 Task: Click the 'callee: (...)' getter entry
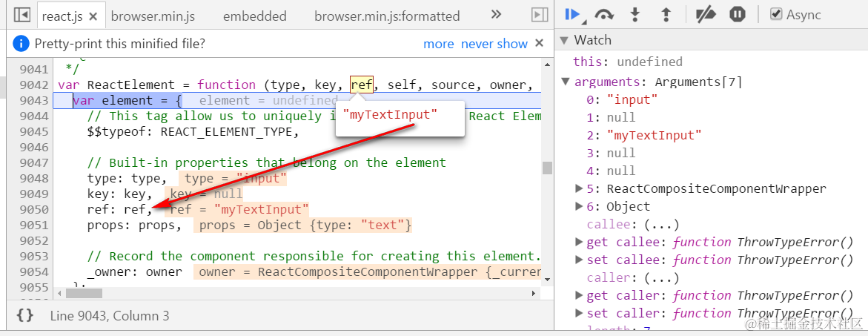[x=633, y=224]
